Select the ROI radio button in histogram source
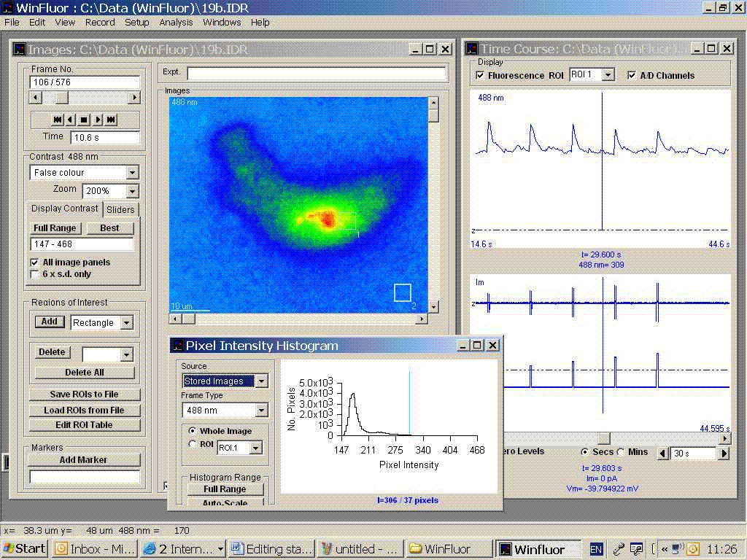747x560 pixels. click(193, 444)
